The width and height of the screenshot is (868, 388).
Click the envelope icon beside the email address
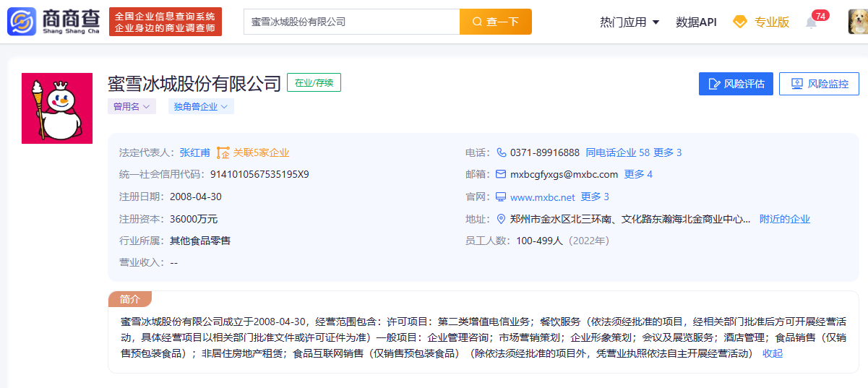coord(502,174)
